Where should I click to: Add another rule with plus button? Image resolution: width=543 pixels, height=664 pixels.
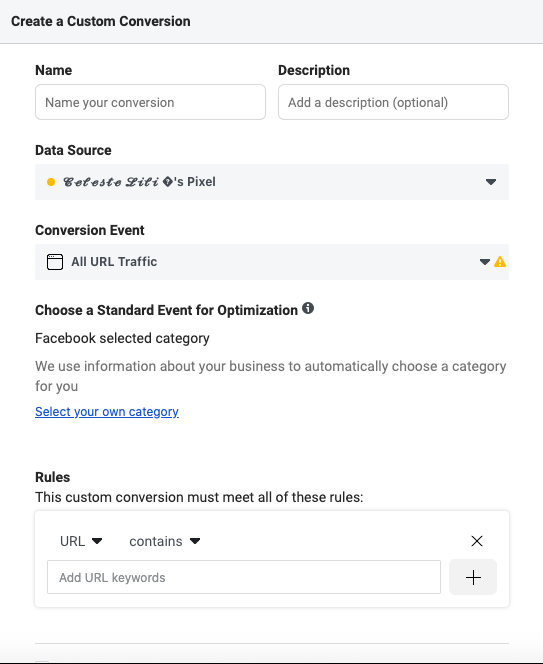click(473, 577)
